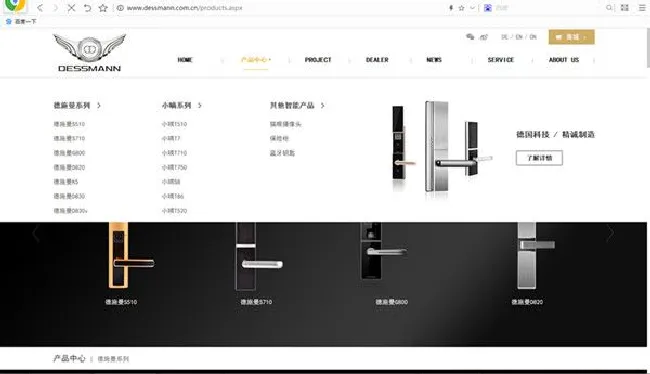Click the gold shop button with cart icon

tap(571, 37)
